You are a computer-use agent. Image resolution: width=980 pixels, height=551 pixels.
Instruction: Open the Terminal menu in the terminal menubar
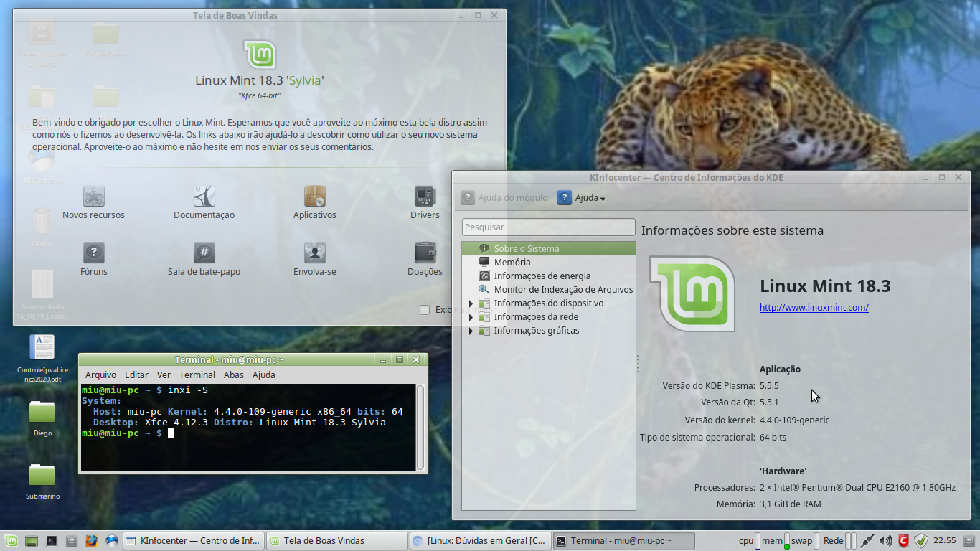click(197, 375)
